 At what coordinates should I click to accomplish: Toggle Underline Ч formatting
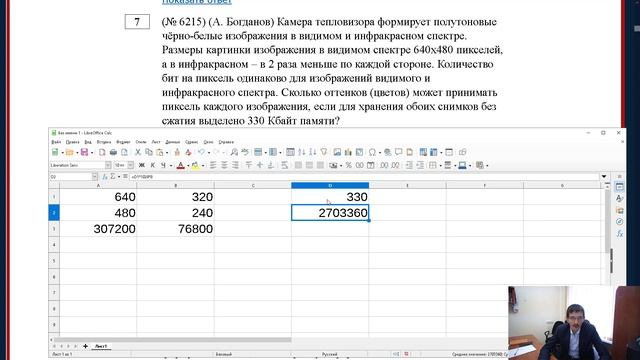(x=163, y=165)
